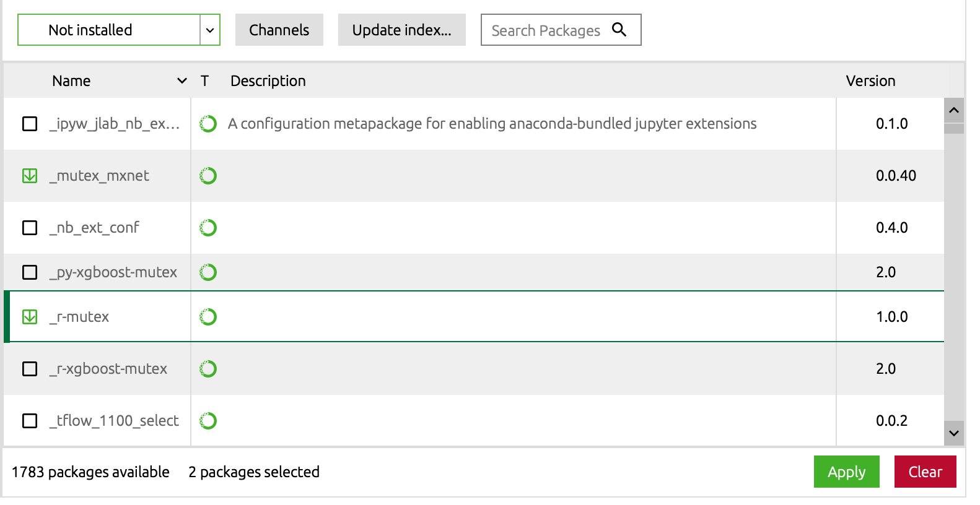The height and width of the screenshot is (505, 980).
Task: Open the Channels dialog
Action: 279,30
